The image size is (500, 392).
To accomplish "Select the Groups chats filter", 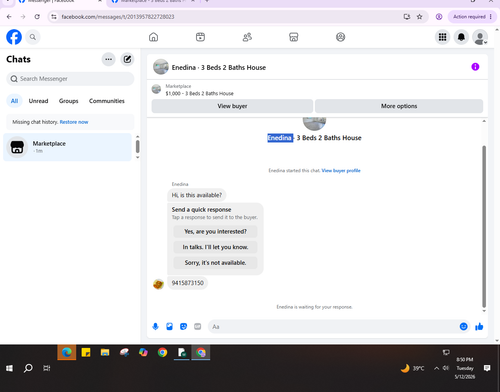I will tap(69, 101).
